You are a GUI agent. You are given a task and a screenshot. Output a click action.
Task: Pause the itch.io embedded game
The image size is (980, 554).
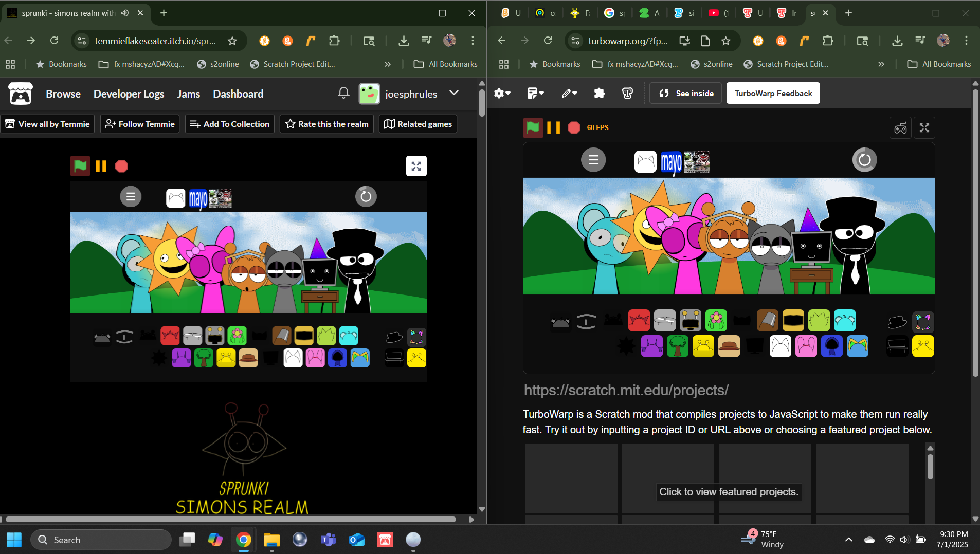tap(101, 166)
